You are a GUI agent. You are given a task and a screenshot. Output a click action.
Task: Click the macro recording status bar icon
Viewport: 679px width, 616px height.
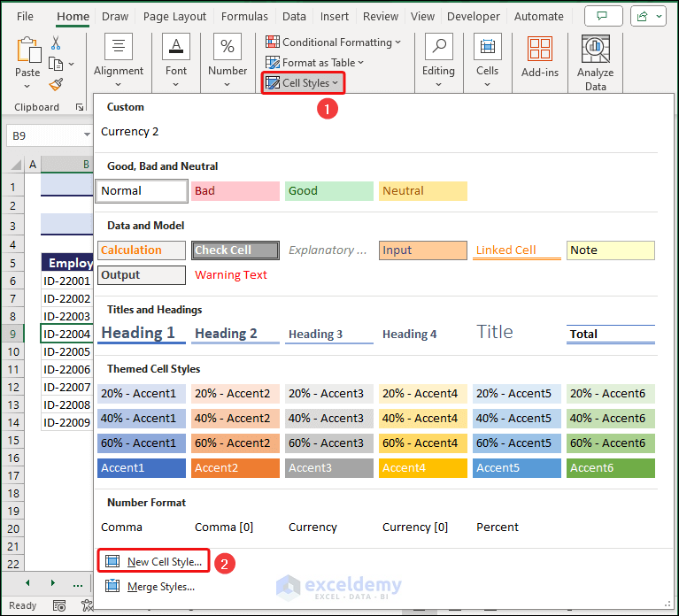[x=59, y=605]
